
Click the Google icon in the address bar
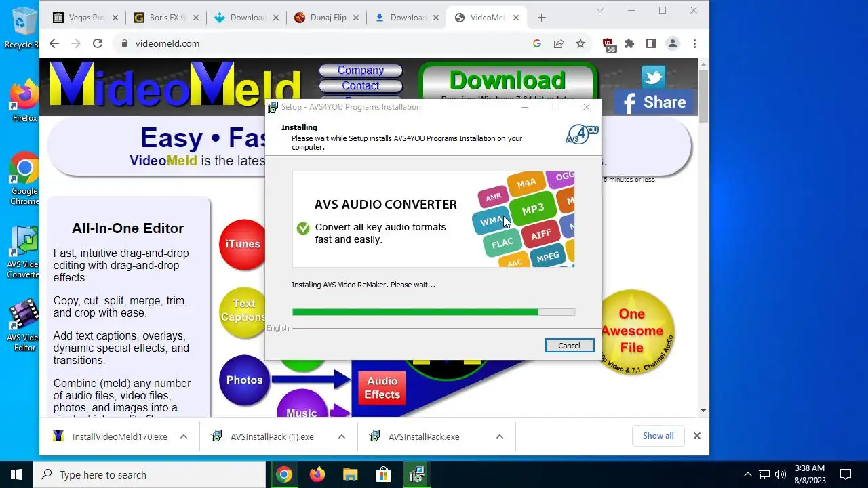click(x=537, y=43)
